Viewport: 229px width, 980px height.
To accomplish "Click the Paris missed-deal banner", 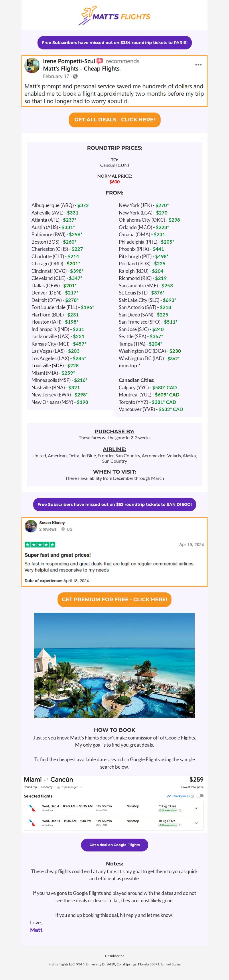I will [x=114, y=43].
